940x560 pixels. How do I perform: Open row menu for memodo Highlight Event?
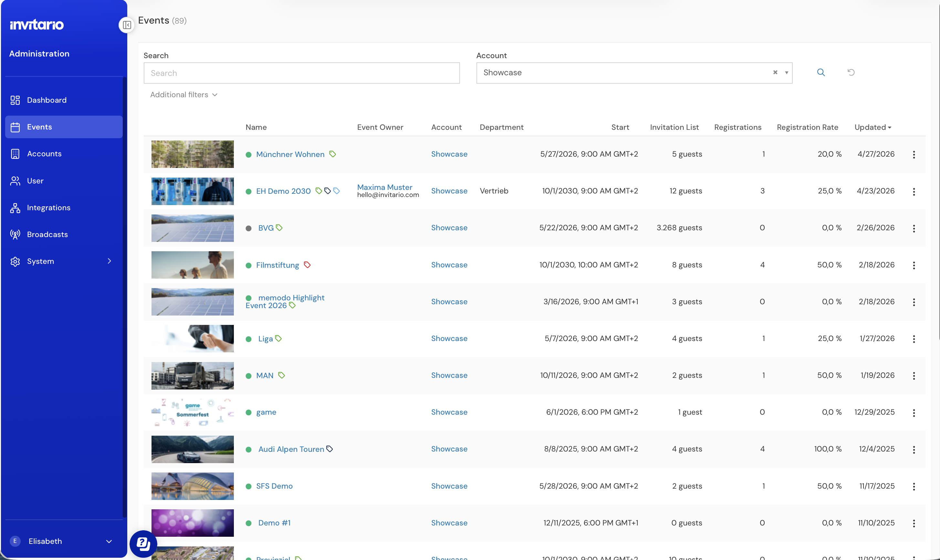tap(914, 302)
